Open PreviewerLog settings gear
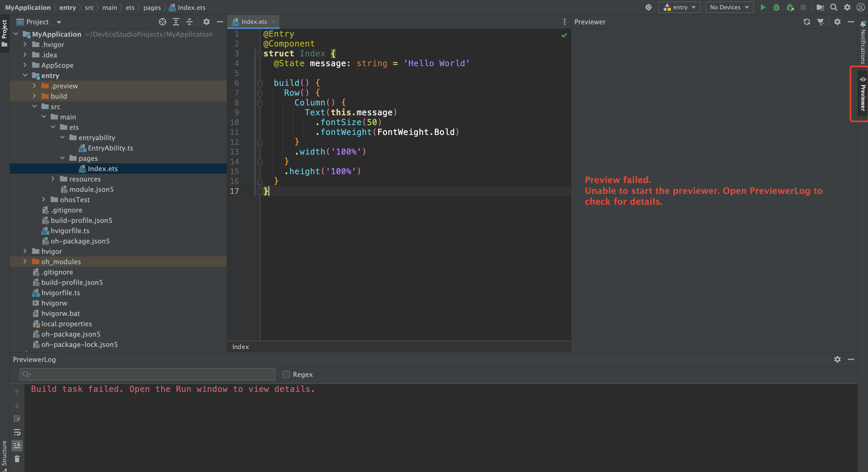 pos(837,359)
